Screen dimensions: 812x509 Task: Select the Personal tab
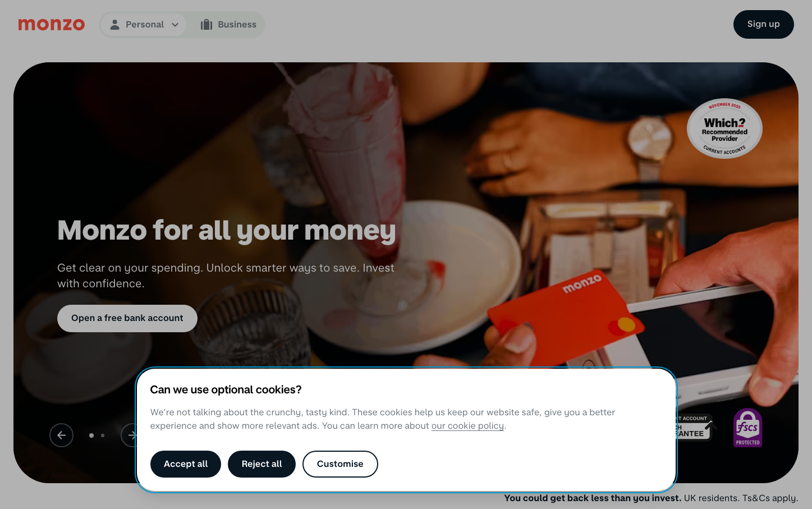144,25
